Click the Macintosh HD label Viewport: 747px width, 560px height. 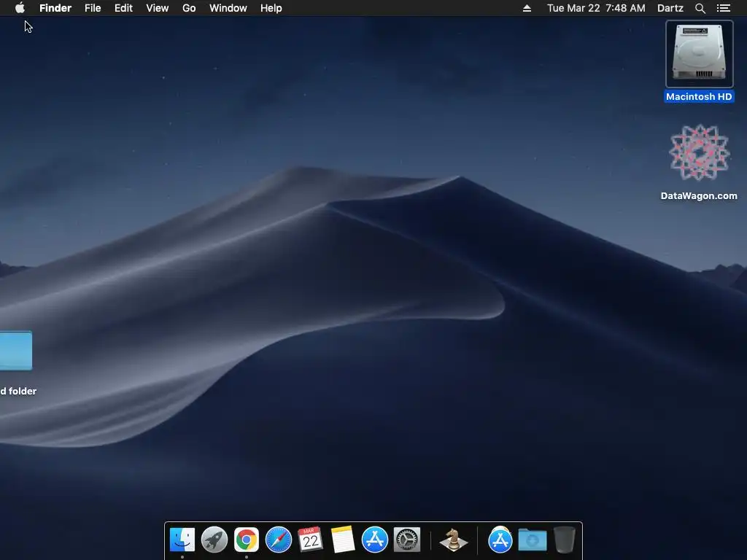pyautogui.click(x=699, y=97)
